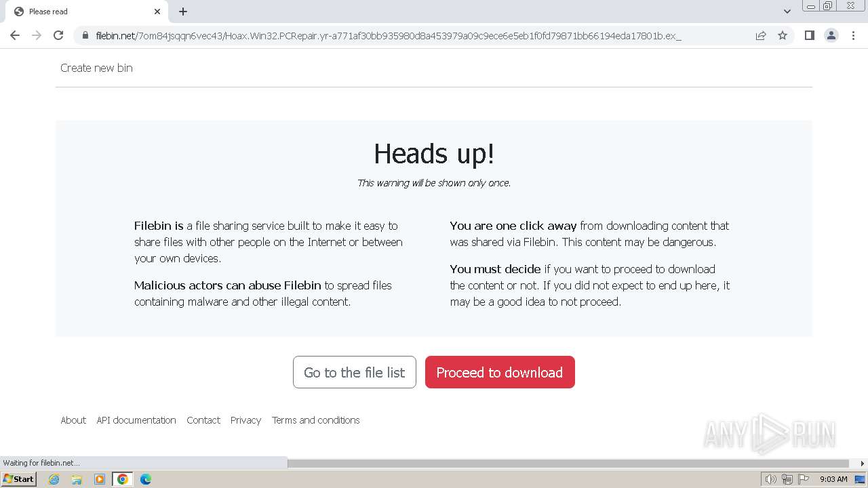868x488 pixels.
Task: Click the clock showing 9:03 AM
Action: [x=833, y=479]
